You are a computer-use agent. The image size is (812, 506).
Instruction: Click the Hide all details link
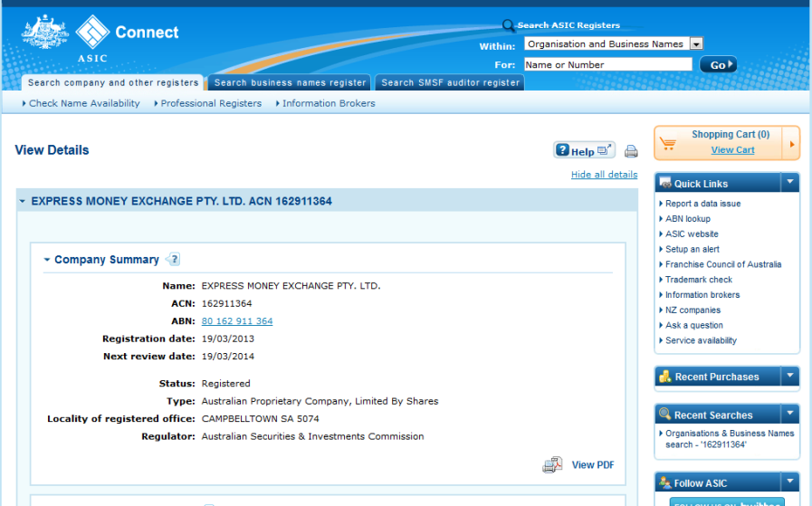coord(604,175)
